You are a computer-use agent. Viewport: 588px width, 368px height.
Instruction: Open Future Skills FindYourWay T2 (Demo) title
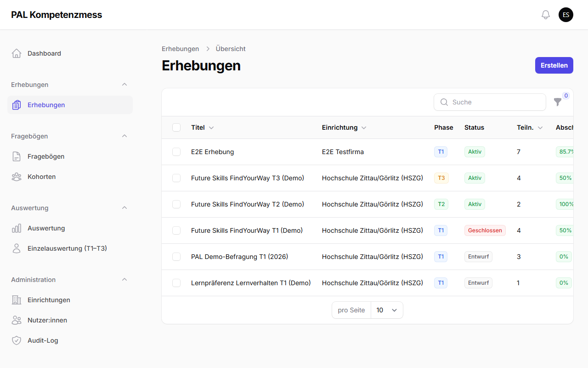point(248,204)
